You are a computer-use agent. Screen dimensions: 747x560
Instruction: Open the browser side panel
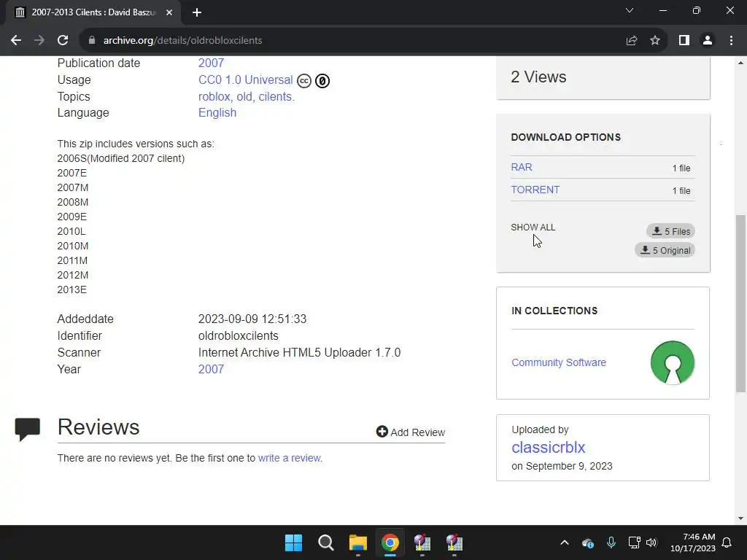[684, 41]
